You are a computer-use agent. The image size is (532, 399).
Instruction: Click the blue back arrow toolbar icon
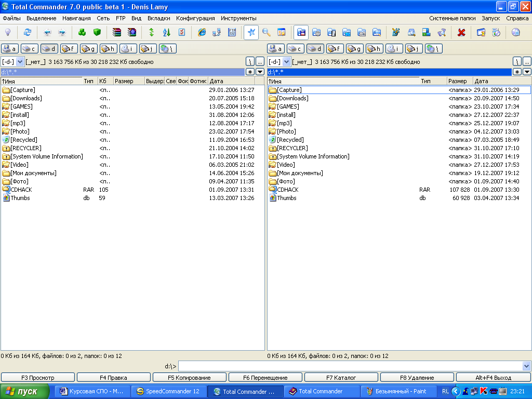click(48, 32)
